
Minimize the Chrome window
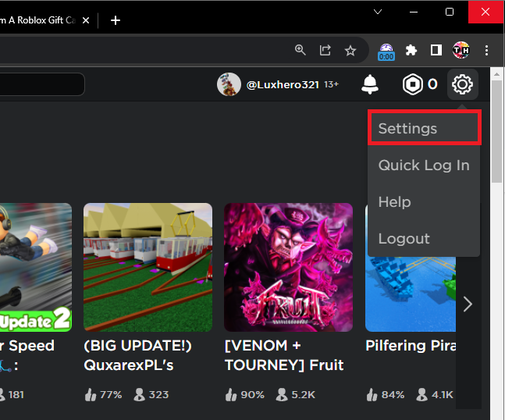(414, 12)
